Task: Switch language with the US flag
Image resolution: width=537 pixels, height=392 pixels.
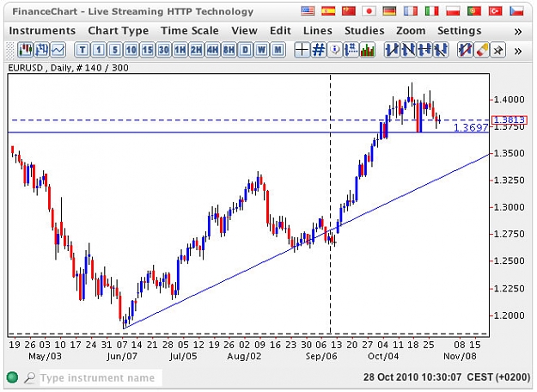Action: click(308, 11)
